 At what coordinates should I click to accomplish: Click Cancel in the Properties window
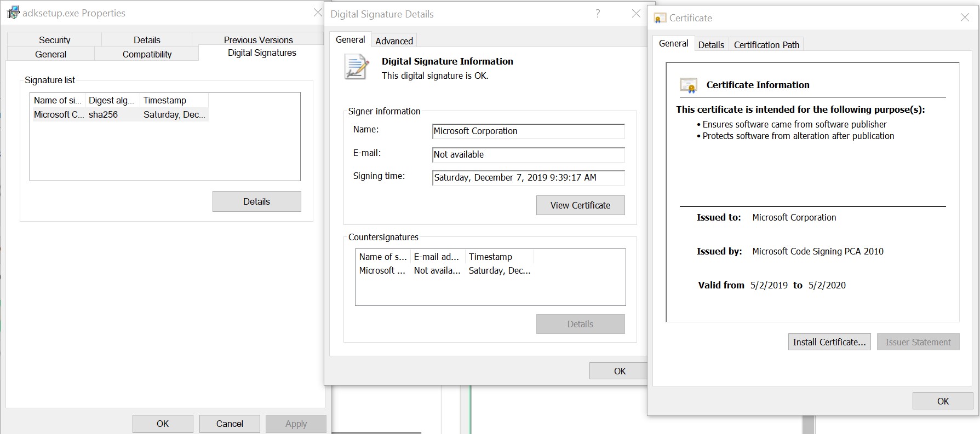[x=230, y=424]
